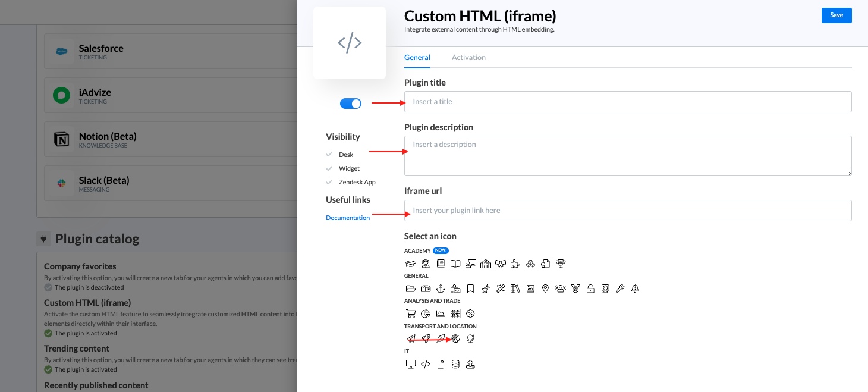Toggle Zendesk App visibility checkmark
868x392 pixels.
(x=329, y=182)
